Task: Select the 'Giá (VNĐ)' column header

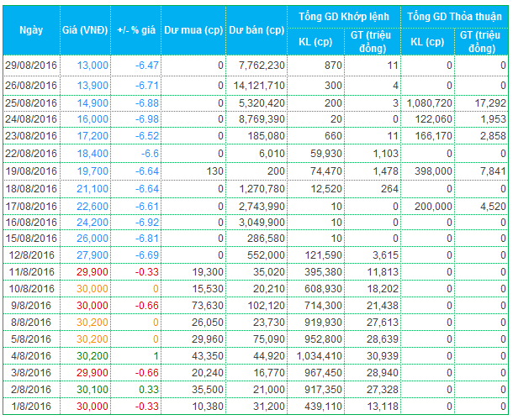Action: click(x=84, y=29)
